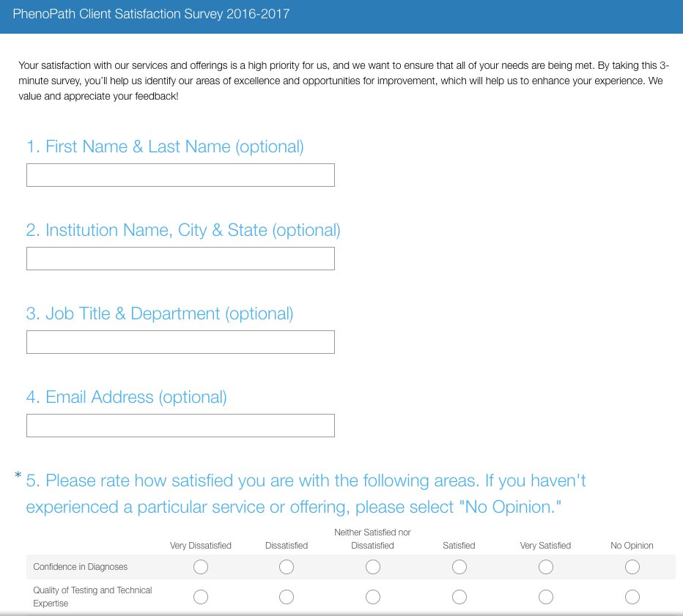683x616 pixels.
Task: Click the Satisfied column header
Action: [x=459, y=546]
